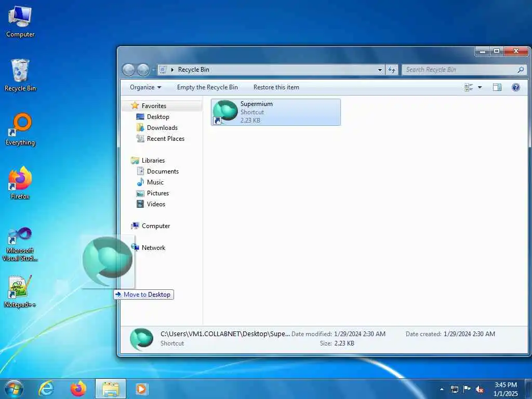Click Windows Explorer taskbar button
This screenshot has height=399, width=532.
pos(111,389)
